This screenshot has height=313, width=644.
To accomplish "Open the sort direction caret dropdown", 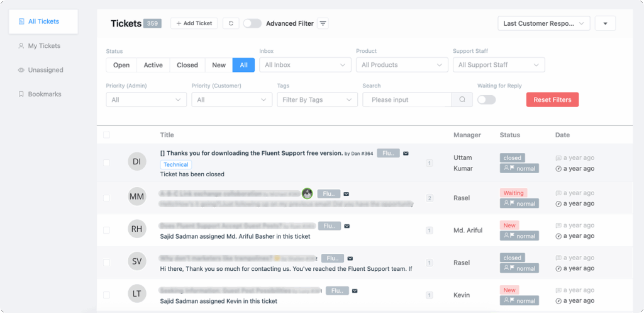I will (605, 23).
